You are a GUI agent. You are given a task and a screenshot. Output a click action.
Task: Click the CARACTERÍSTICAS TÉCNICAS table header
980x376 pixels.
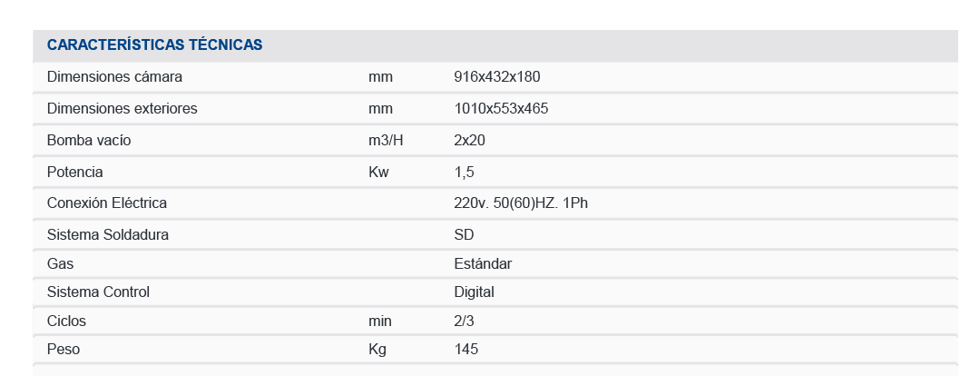coord(155,45)
